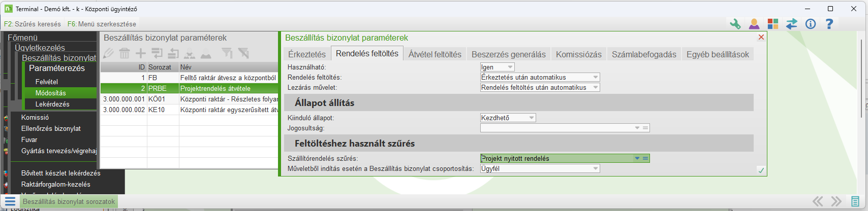Open Raktárforgalom-kezelés item
This screenshot has width=868, height=211.
[x=56, y=184]
